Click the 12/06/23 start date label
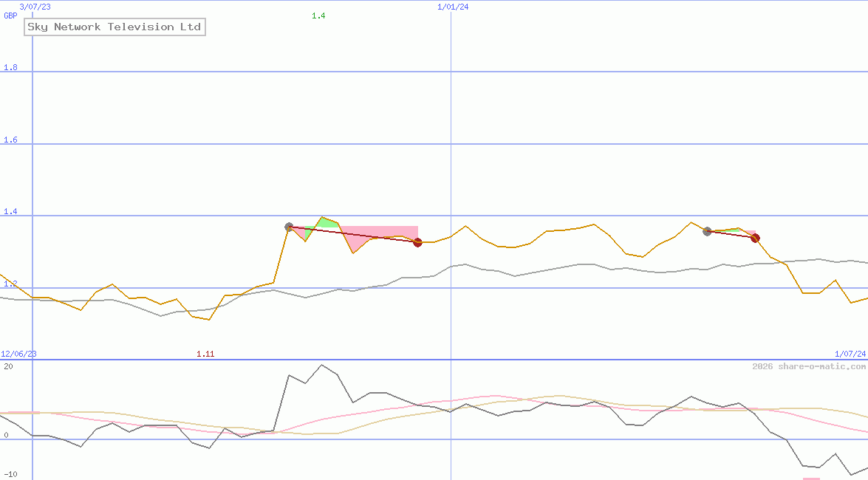Image resolution: width=868 pixels, height=480 pixels. [x=18, y=354]
